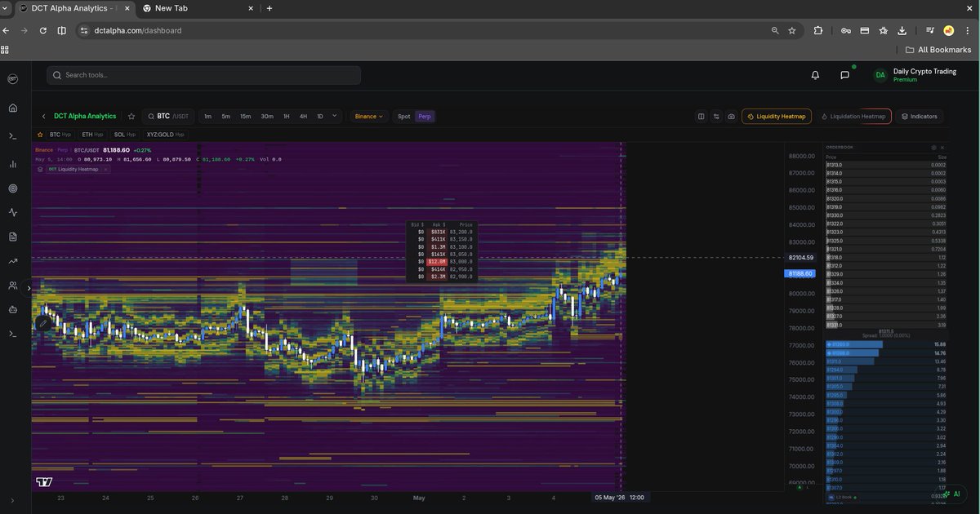This screenshot has height=514, width=980.
Task: Open the users icon in left sidebar
Action: tap(12, 286)
